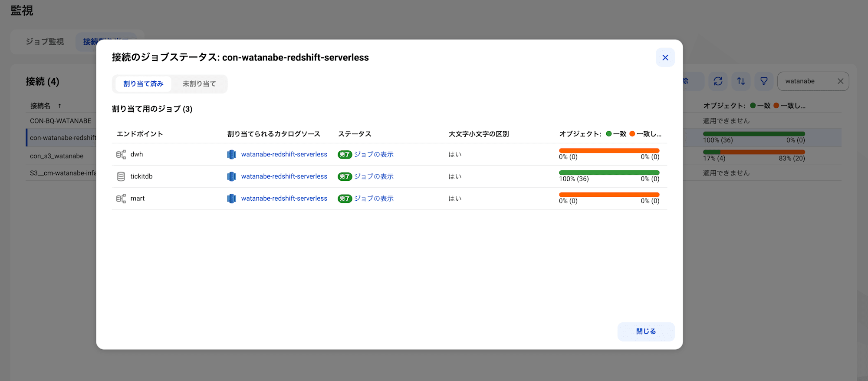
Task: Click the orange 一致し... legend dot in dialog
Action: 632,134
